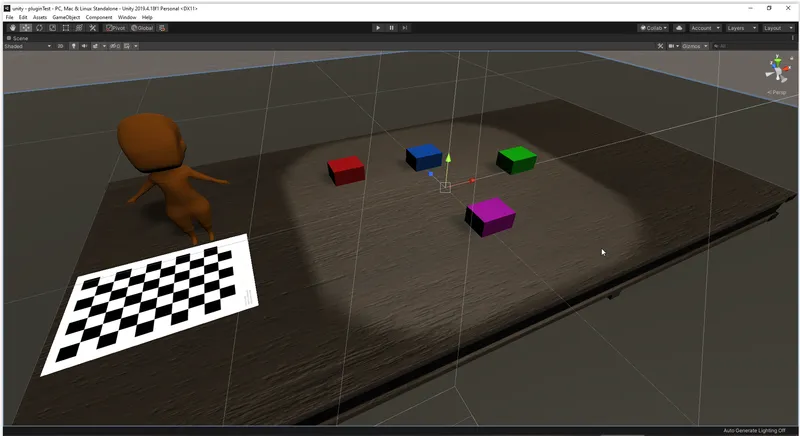Select the purple cube in scene
800x436 pixels.
490,217
